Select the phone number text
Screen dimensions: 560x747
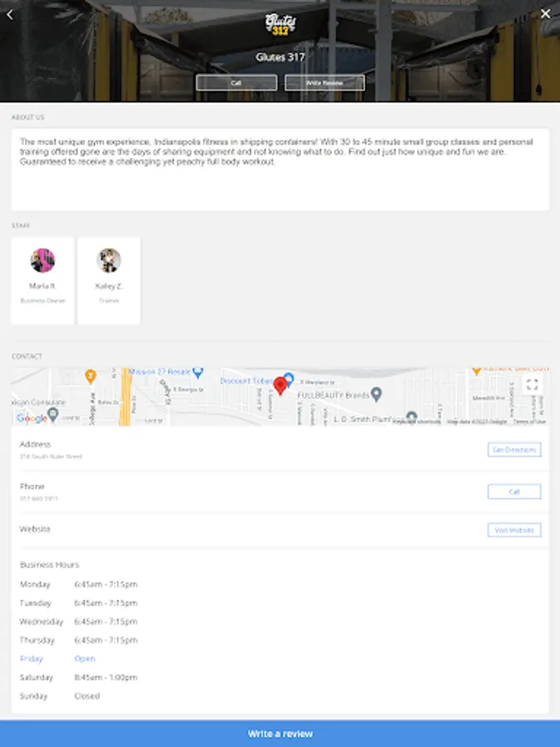(x=38, y=498)
